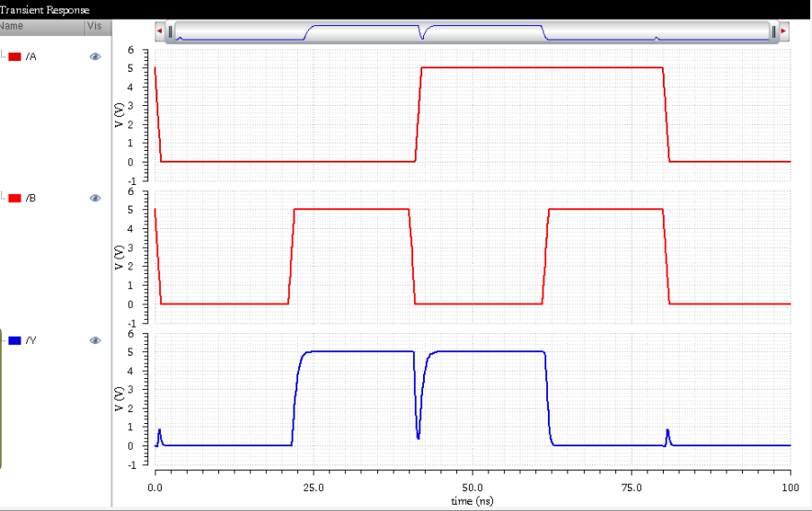812x511 pixels.
Task: Click the /Y glitch spike near 80 ns
Action: (x=667, y=436)
